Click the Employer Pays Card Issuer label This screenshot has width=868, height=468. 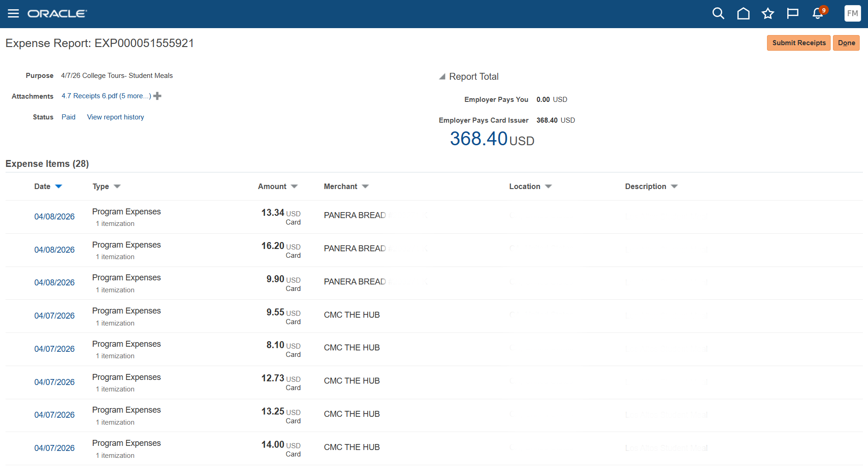(483, 120)
